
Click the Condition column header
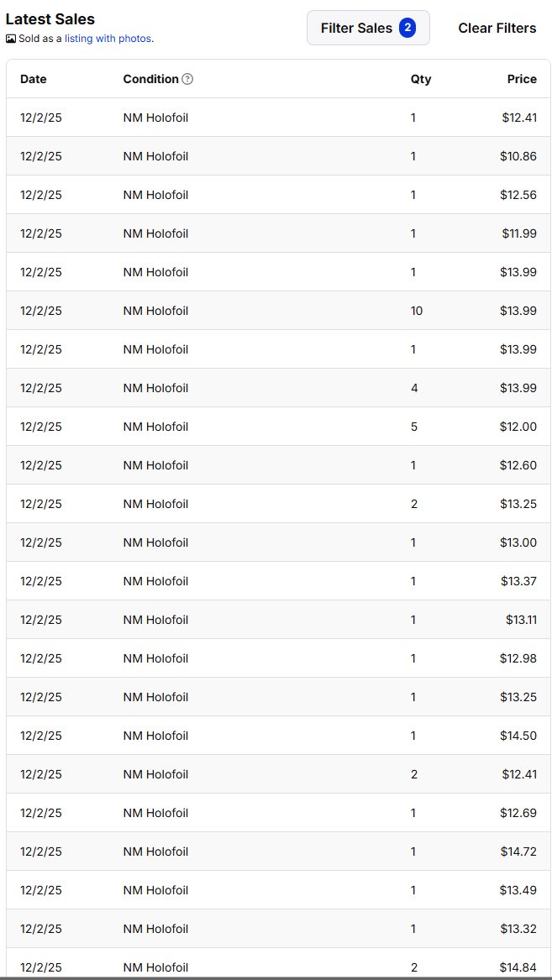tap(150, 80)
